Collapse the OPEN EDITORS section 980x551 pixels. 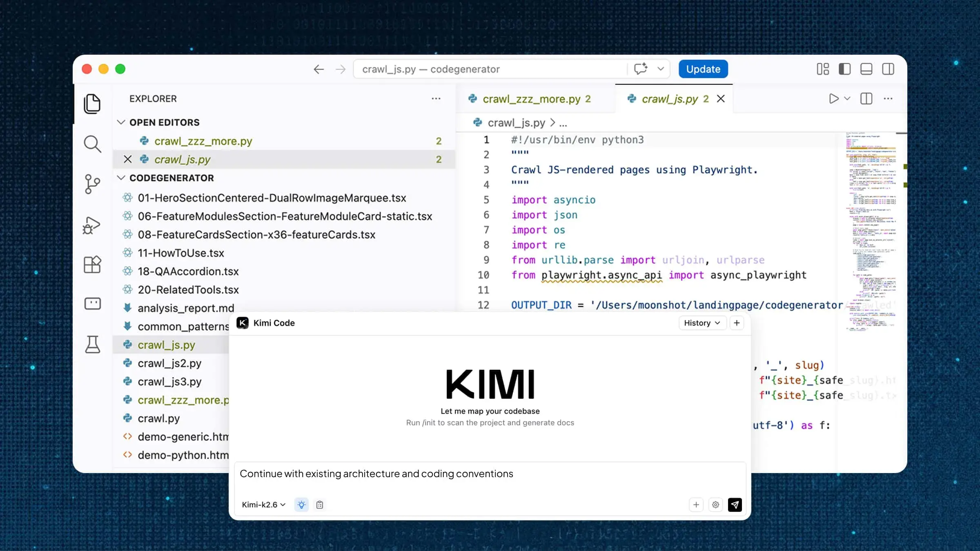coord(121,122)
